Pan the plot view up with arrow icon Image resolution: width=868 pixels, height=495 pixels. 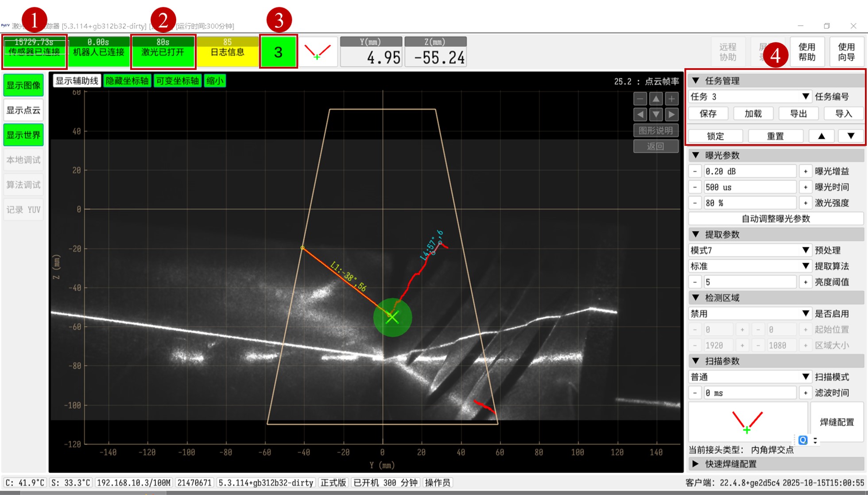(x=656, y=99)
